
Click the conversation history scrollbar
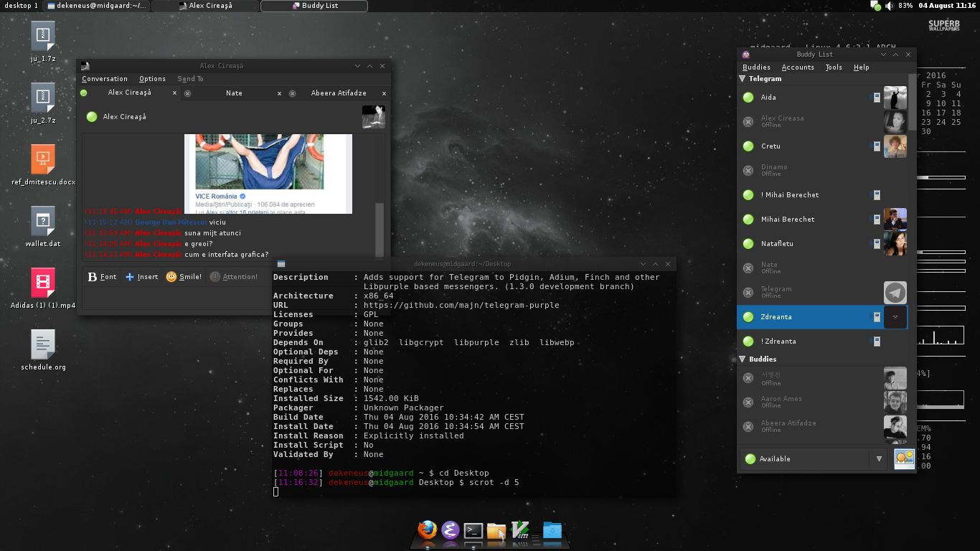[x=380, y=230]
